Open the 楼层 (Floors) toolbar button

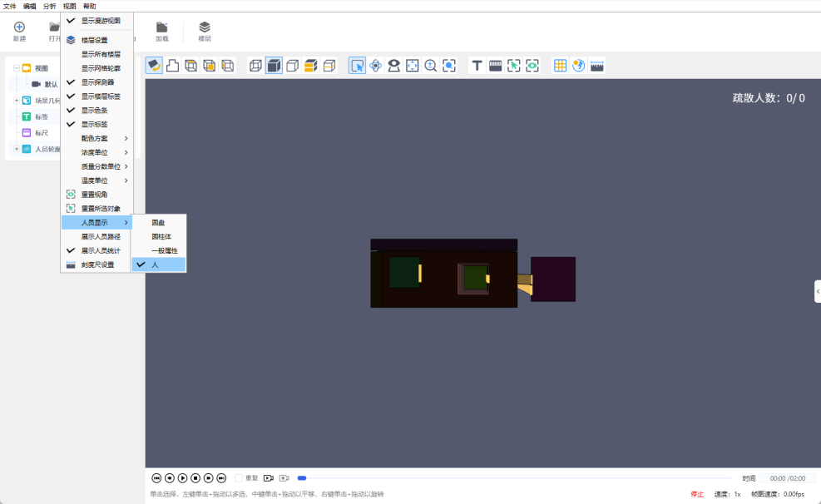click(204, 32)
